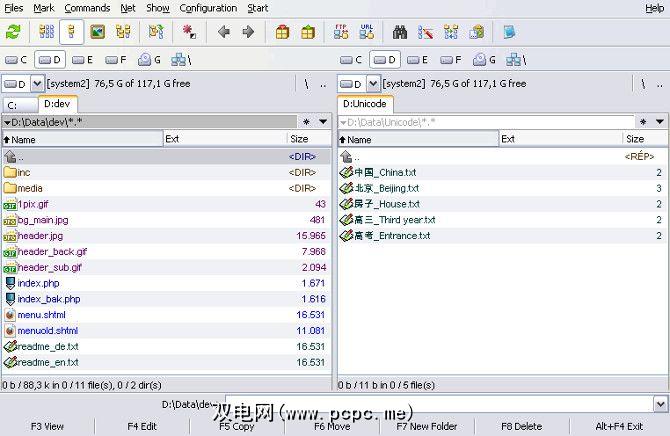Click the URL connection toolbar icon
Viewport: 670px width, 436px height.
coord(367,32)
